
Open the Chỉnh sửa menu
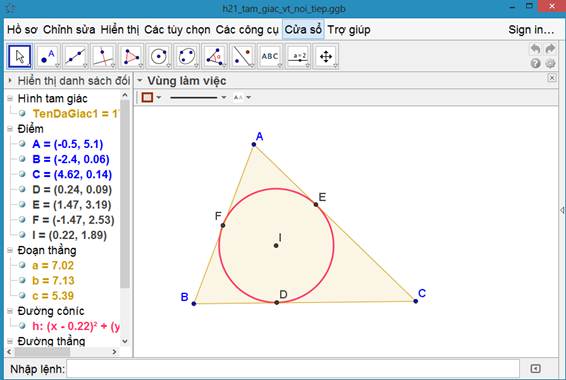69,30
